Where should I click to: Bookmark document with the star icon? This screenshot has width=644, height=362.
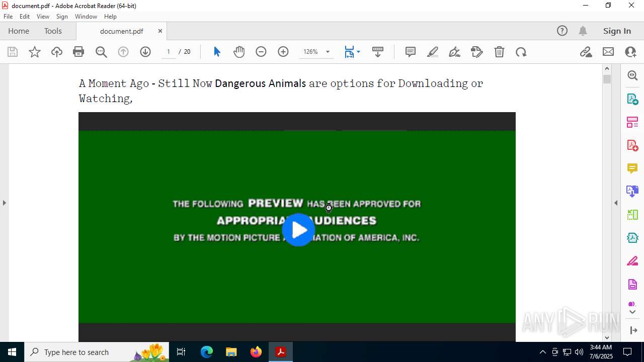(35, 52)
